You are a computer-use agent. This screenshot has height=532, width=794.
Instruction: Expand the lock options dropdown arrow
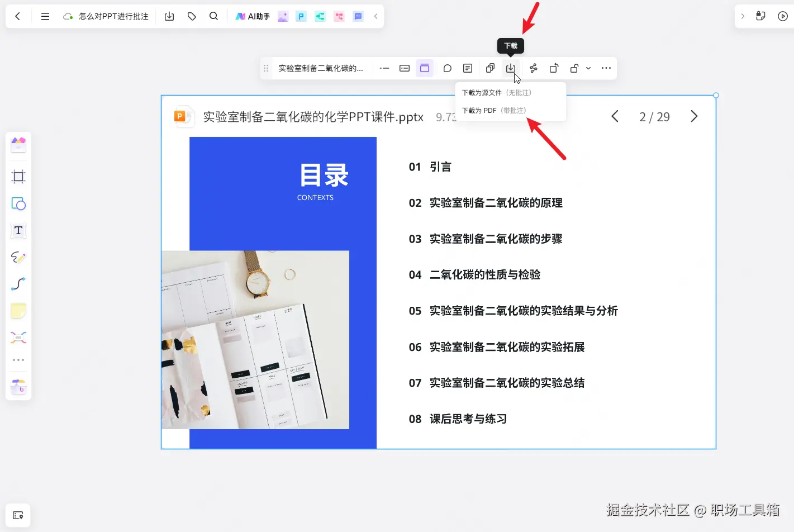(588, 68)
